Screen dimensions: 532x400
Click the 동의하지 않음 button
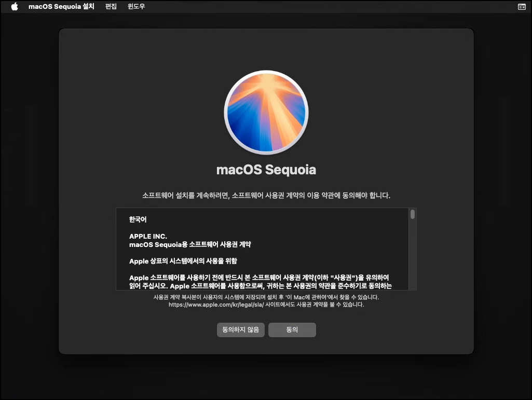click(x=240, y=330)
